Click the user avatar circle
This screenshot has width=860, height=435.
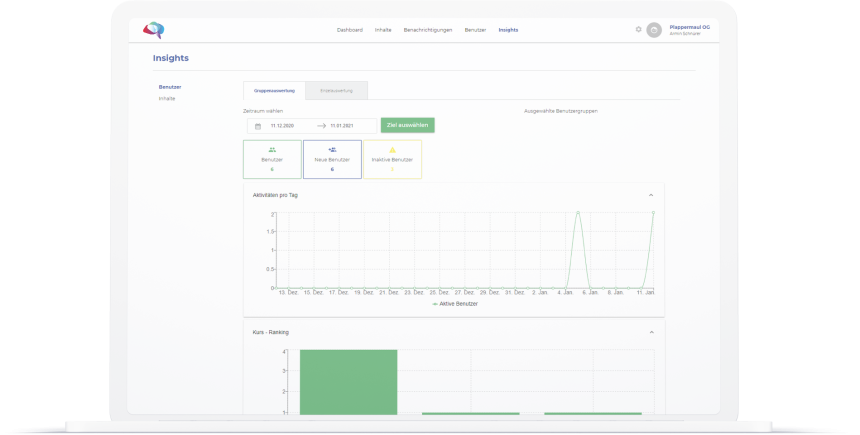pyautogui.click(x=654, y=30)
